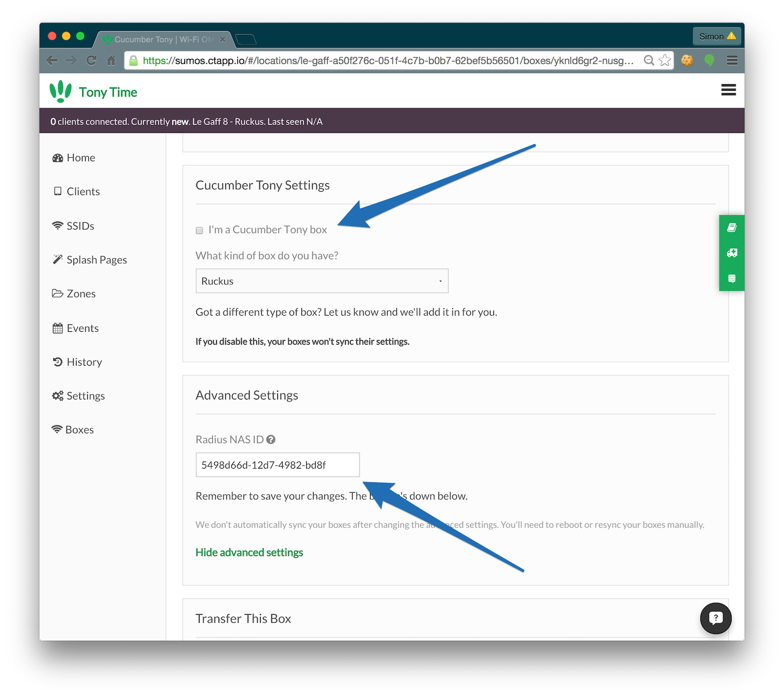The height and width of the screenshot is (697, 784).
Task: Click the cookie extension icon
Action: point(687,60)
